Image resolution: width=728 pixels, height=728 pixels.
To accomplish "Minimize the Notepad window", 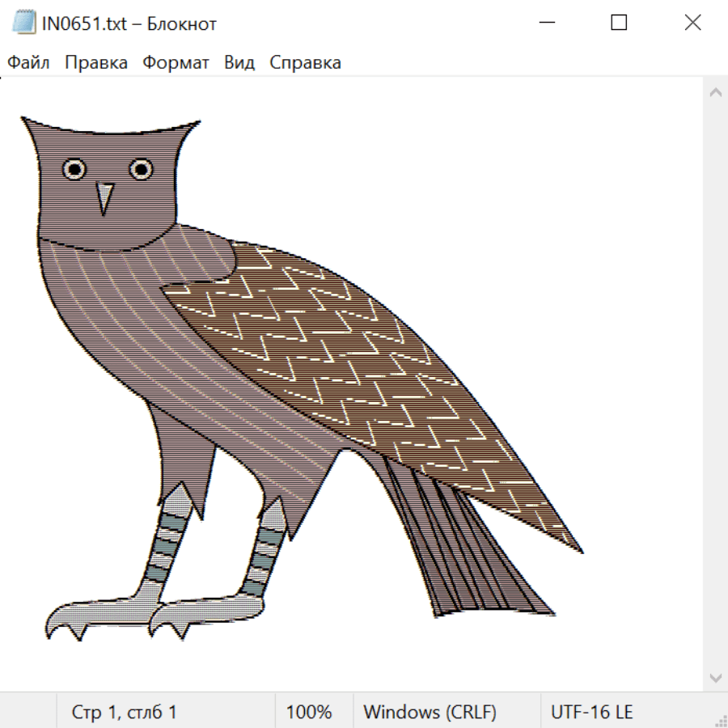I will click(x=548, y=23).
